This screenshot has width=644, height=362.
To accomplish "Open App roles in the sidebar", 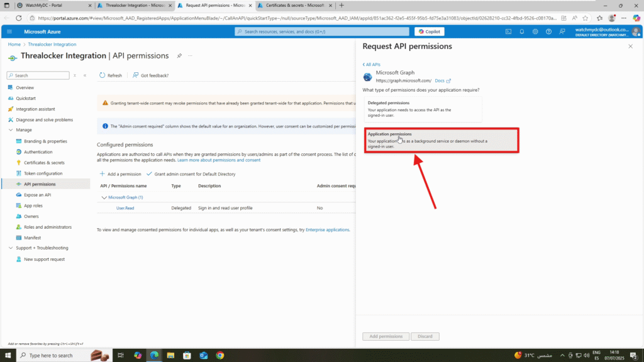I will (33, 206).
